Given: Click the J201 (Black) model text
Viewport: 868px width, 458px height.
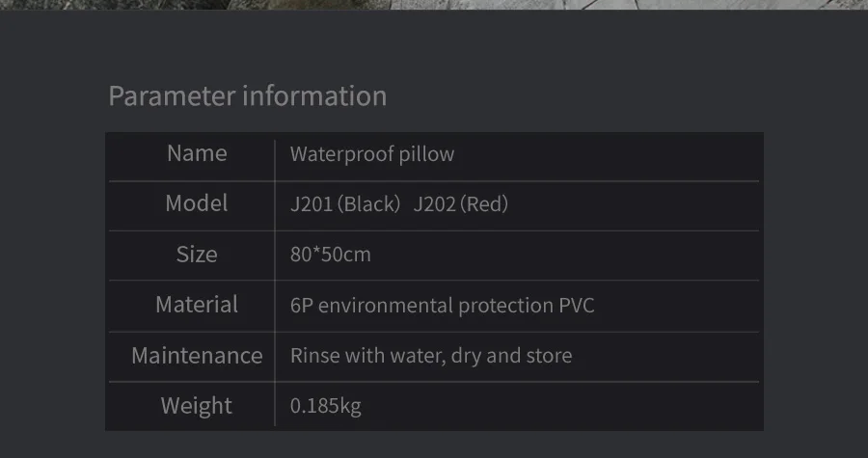Looking at the screenshot, I should coord(345,204).
